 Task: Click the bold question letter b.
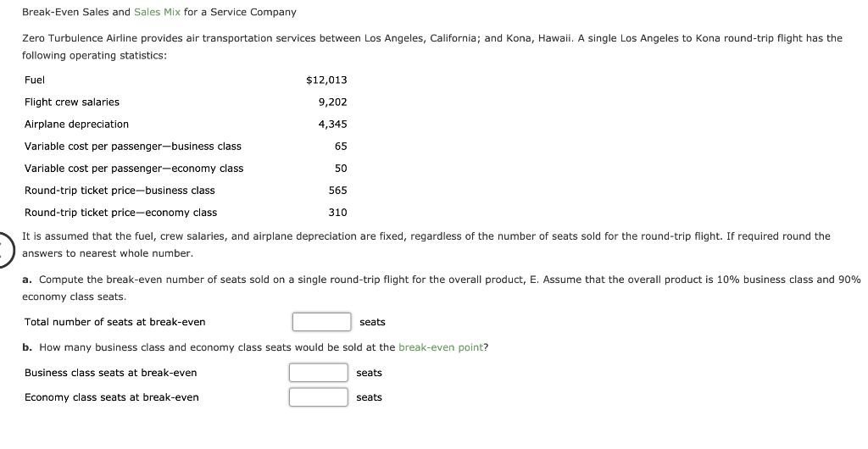coord(27,348)
